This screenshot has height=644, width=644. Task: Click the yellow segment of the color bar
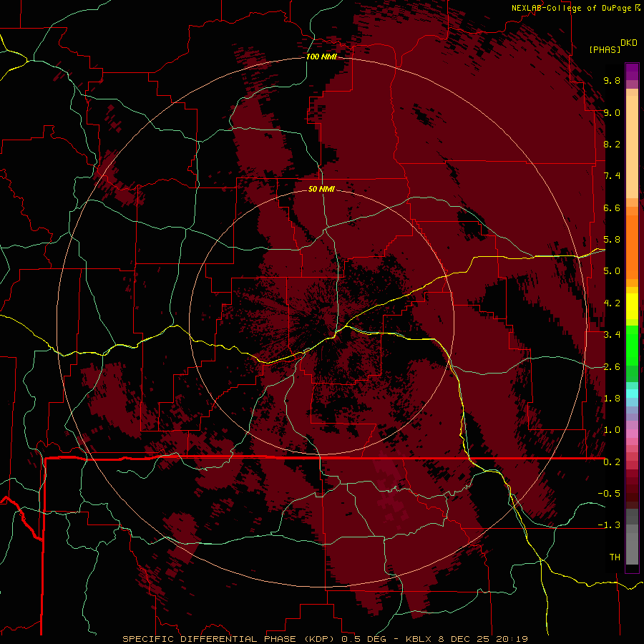pos(632,306)
